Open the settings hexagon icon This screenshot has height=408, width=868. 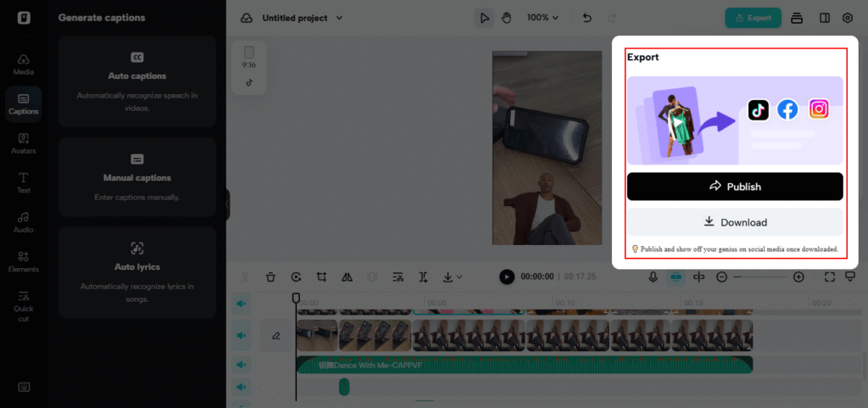[x=848, y=18]
